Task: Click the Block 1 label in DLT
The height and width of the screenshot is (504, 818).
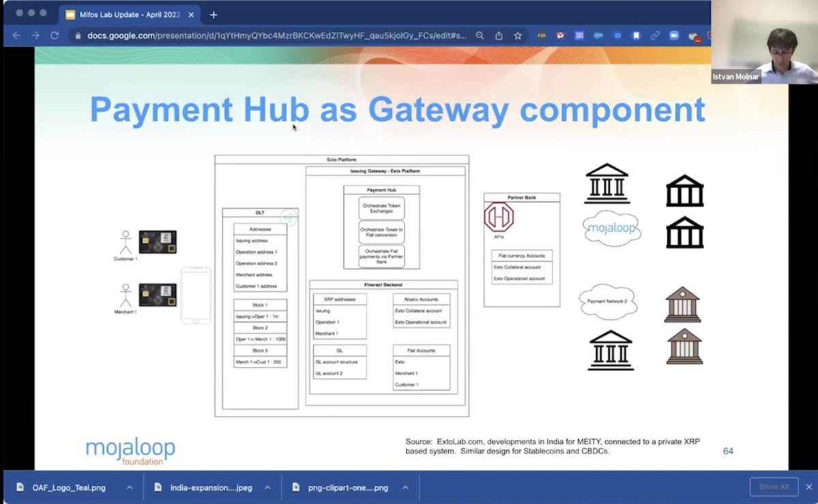Action: 260,305
